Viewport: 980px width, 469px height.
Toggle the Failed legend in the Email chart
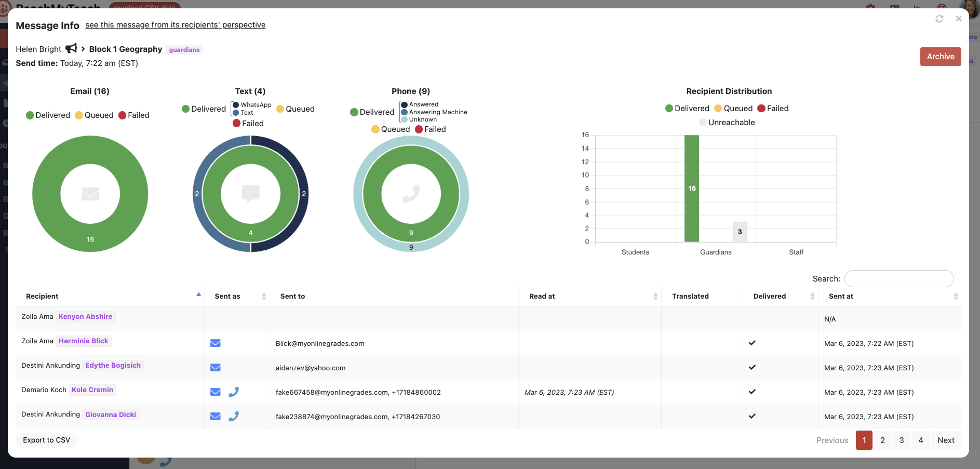click(134, 115)
